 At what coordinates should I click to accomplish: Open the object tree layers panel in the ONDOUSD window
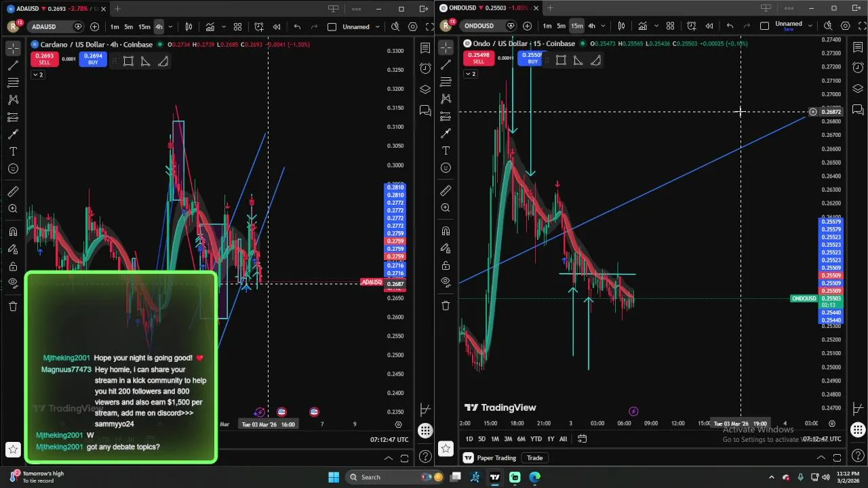(858, 89)
